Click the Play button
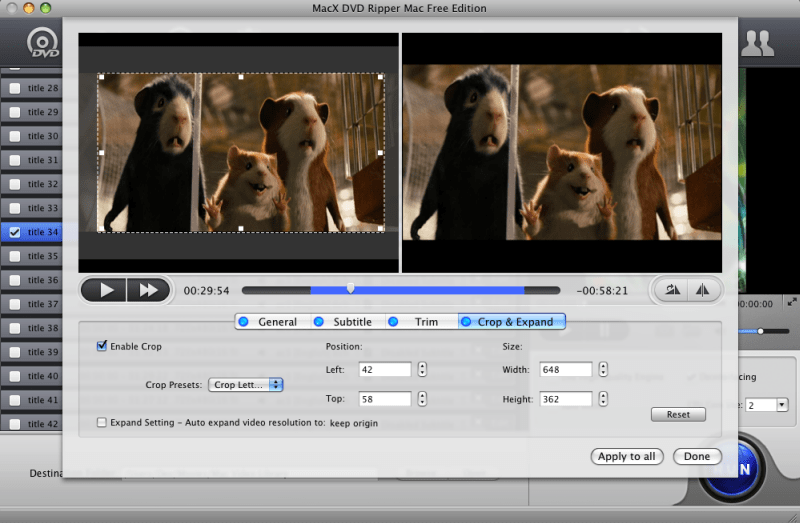 [104, 290]
